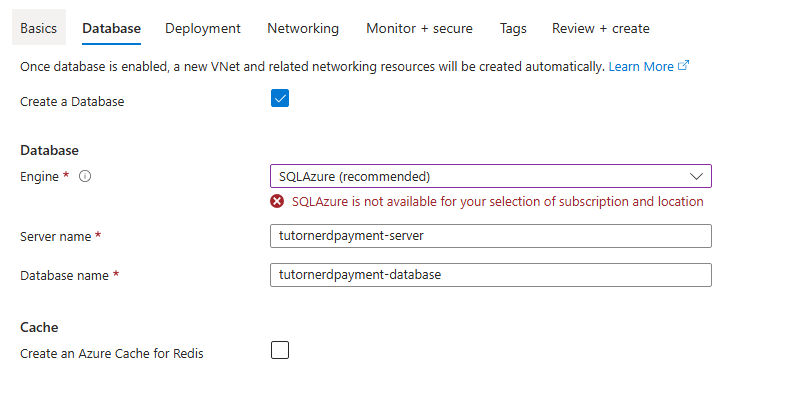Image resolution: width=799 pixels, height=406 pixels.
Task: Jump to the Review + create tab
Action: (x=600, y=28)
